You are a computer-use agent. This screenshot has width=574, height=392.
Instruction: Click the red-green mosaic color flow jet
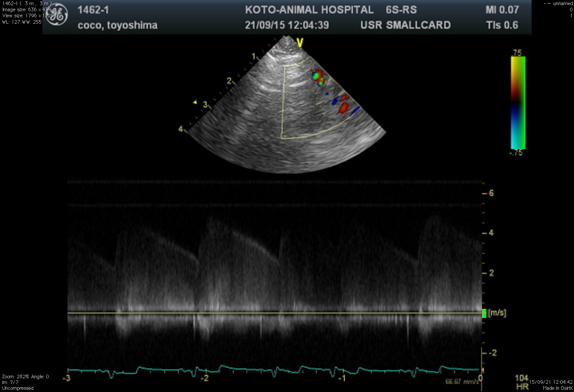point(318,77)
